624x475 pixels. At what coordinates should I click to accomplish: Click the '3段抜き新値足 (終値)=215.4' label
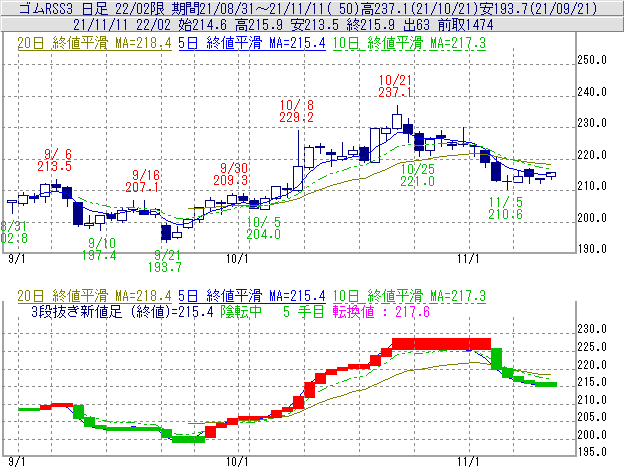[123, 311]
